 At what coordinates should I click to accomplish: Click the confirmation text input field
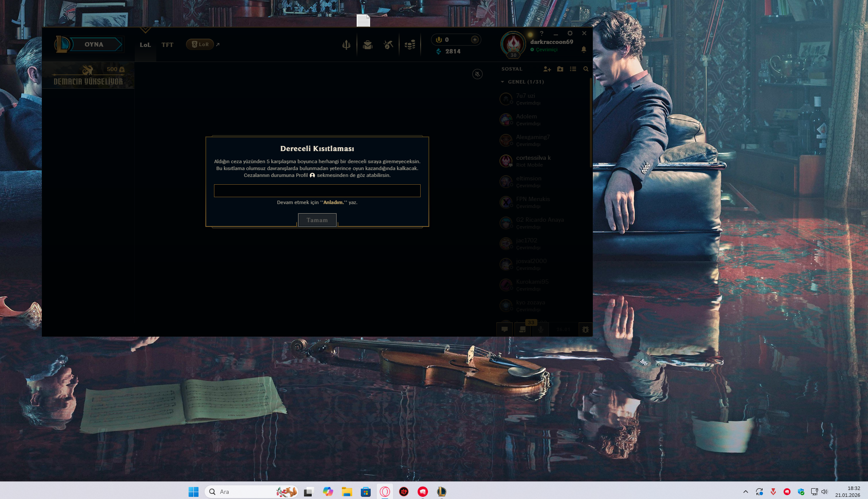coord(317,191)
